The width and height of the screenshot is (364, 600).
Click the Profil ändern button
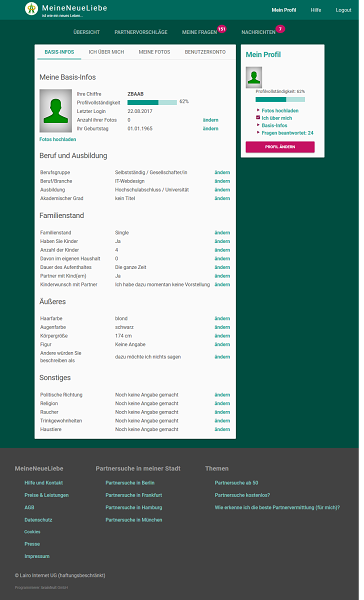click(280, 147)
